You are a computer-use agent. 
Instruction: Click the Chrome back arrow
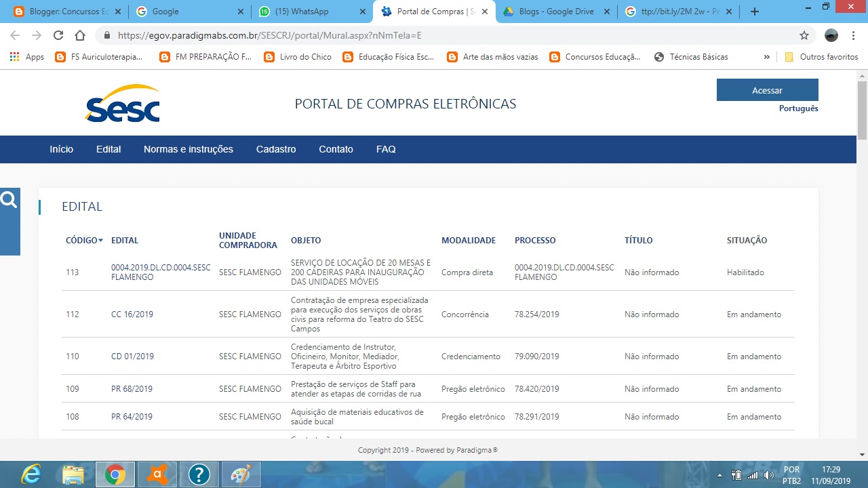15,35
